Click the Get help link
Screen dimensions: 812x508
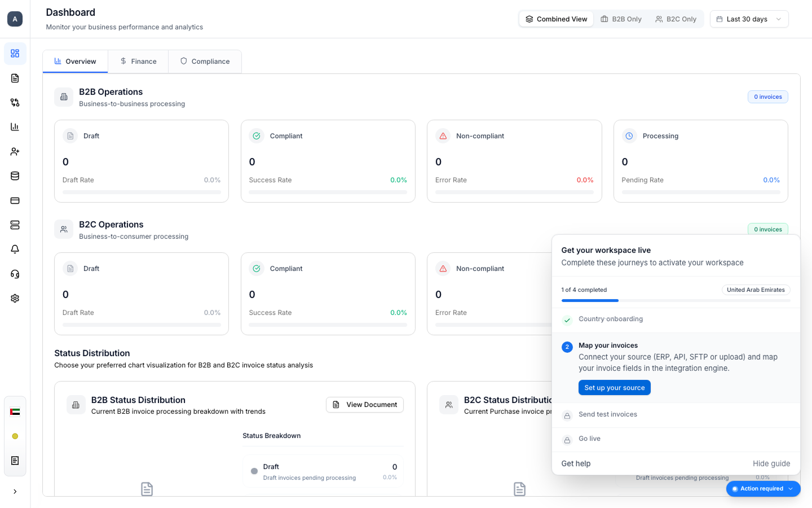coord(576,463)
